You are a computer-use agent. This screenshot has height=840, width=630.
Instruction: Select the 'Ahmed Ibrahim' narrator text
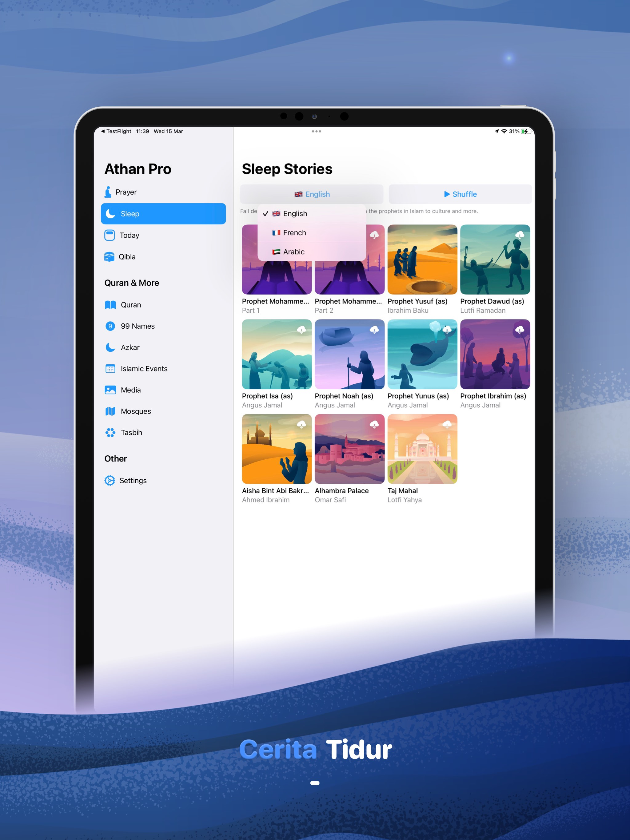coord(265,500)
